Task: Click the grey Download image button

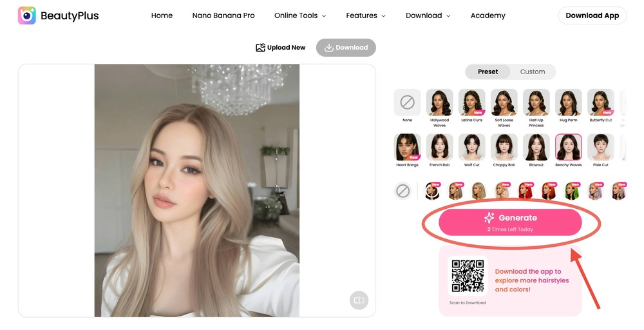Action: (x=346, y=48)
